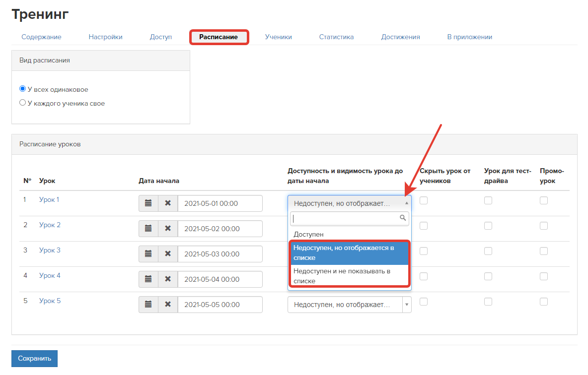Open calendar picker for Урок 4
588x375 pixels.
[148, 279]
